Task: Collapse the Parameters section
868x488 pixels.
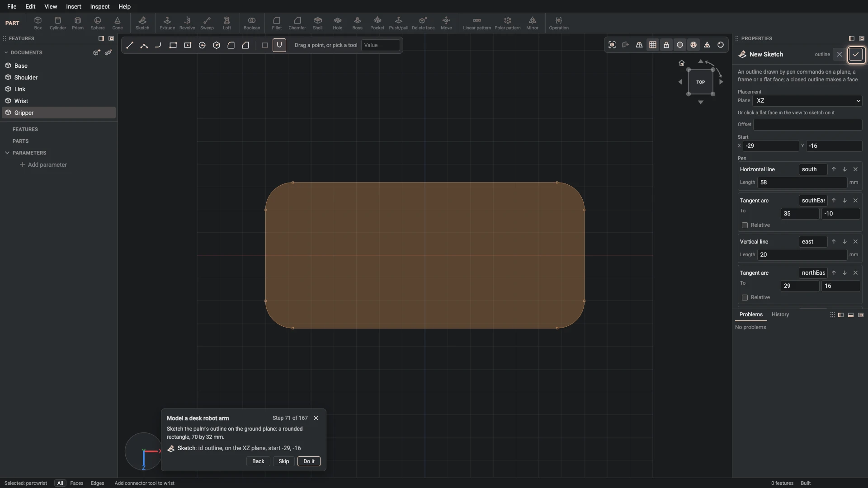Action: (x=7, y=153)
